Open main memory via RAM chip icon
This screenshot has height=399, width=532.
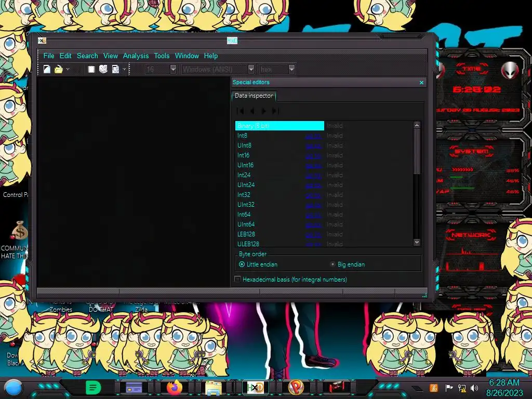point(91,69)
